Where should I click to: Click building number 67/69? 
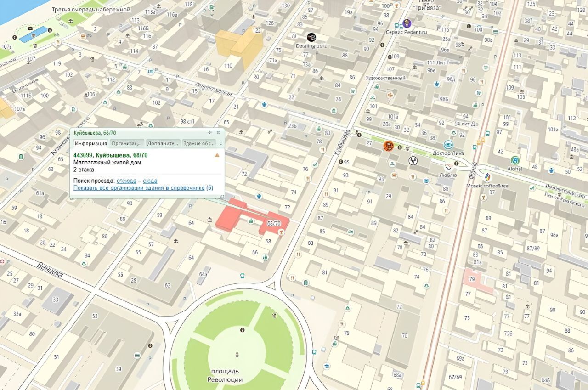pyautogui.click(x=455, y=377)
